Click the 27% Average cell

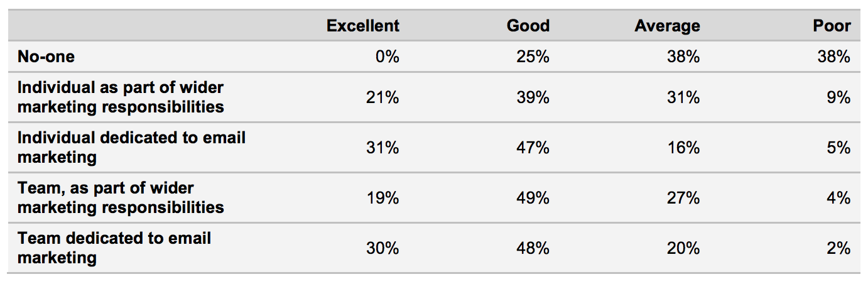tap(683, 198)
